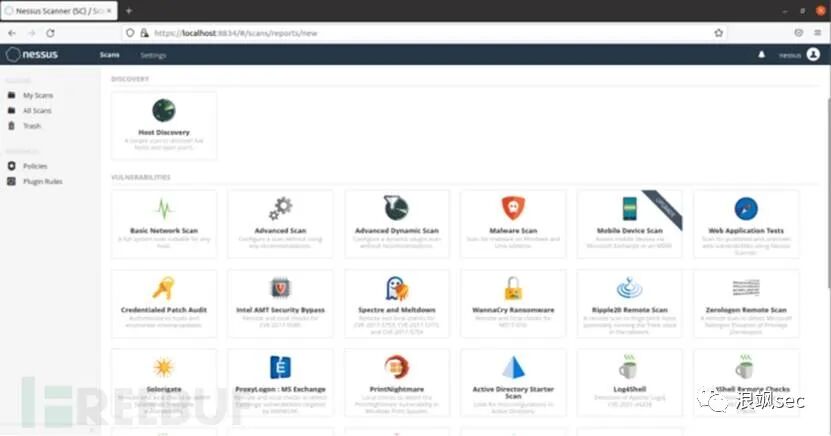
Task: Switch to the Settings tab
Action: click(x=153, y=55)
